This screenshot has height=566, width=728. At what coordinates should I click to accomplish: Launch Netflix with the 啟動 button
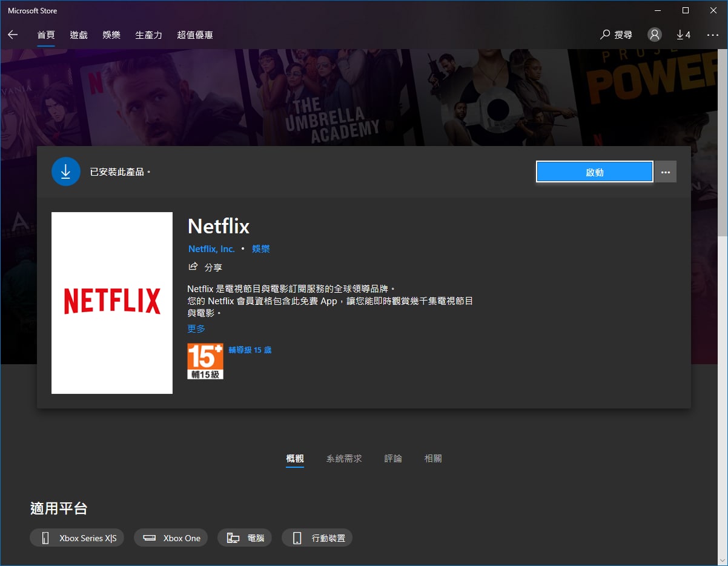595,172
